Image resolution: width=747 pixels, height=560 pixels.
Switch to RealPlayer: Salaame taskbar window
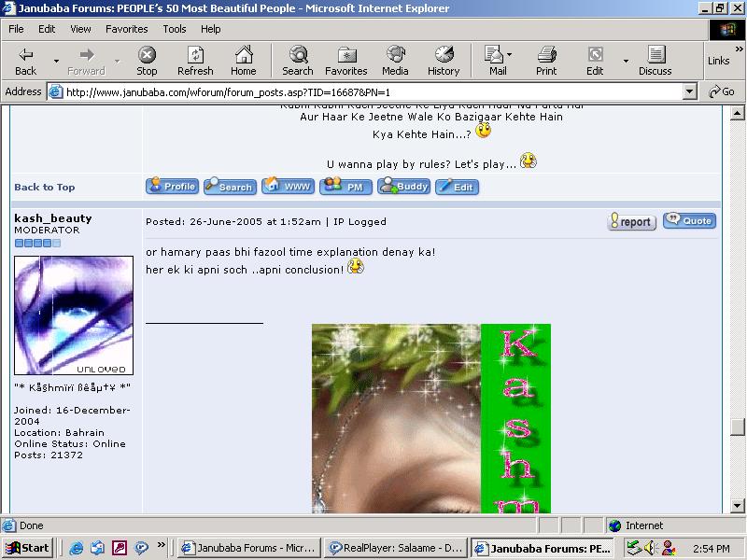[x=395, y=548]
